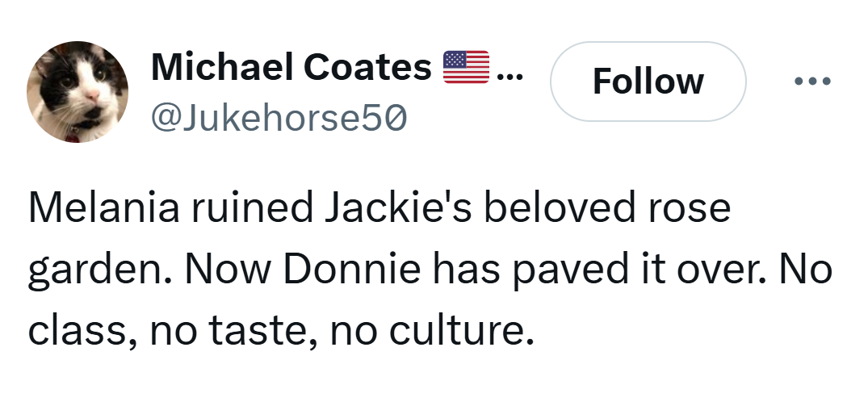Open the Michael Coates display name link

pyautogui.click(x=291, y=68)
